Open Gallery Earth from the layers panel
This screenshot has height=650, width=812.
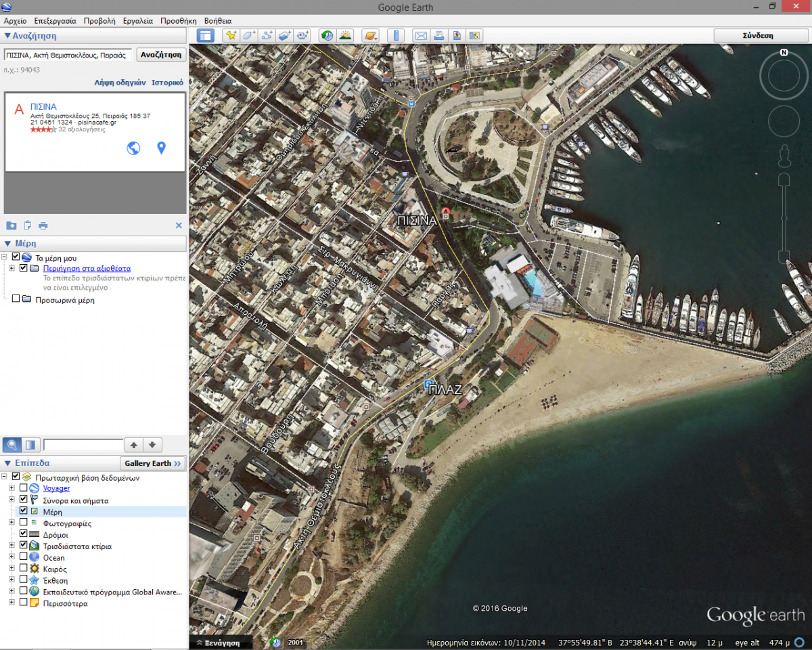pyautogui.click(x=153, y=463)
